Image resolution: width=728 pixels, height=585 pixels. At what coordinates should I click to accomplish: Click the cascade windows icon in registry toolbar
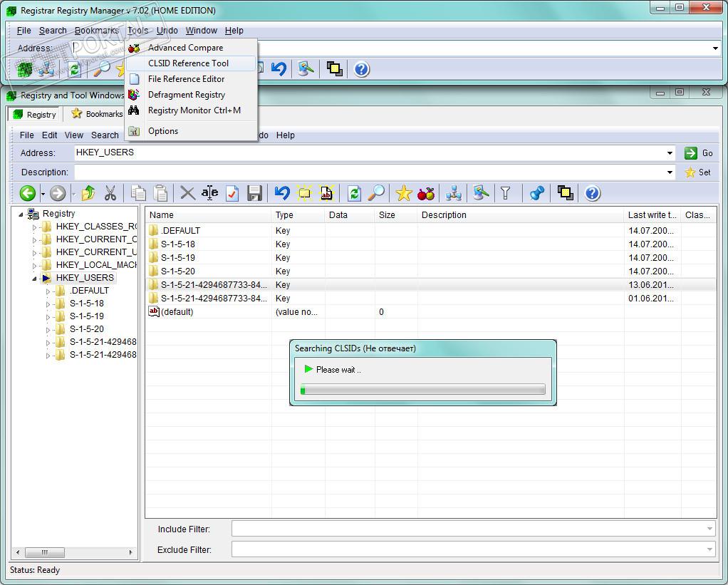tap(565, 193)
